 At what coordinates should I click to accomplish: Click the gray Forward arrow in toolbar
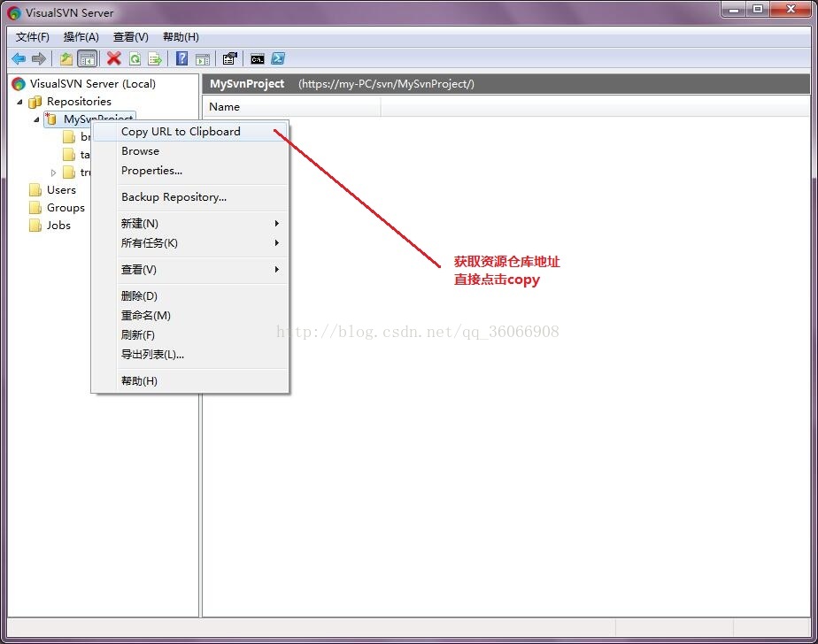click(39, 59)
